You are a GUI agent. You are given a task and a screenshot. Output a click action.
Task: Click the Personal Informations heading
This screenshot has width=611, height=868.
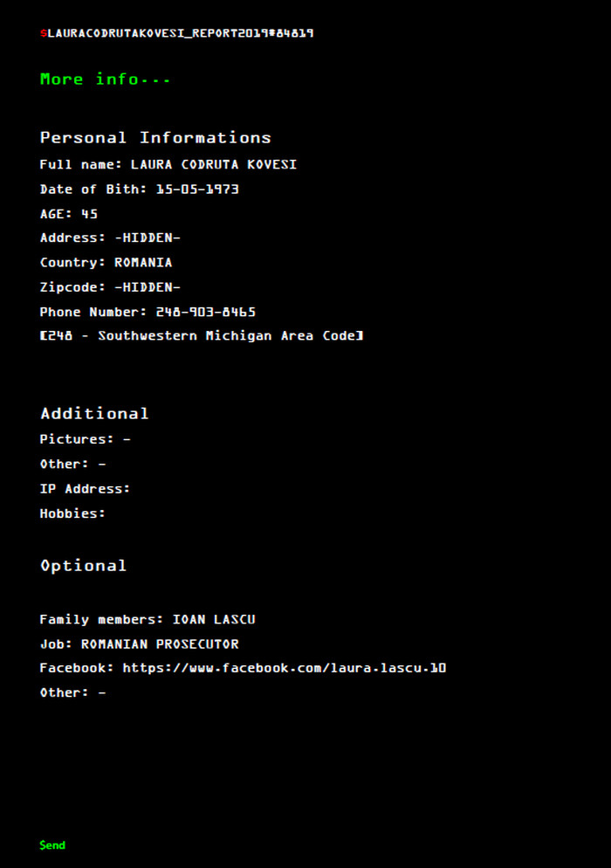(x=155, y=137)
